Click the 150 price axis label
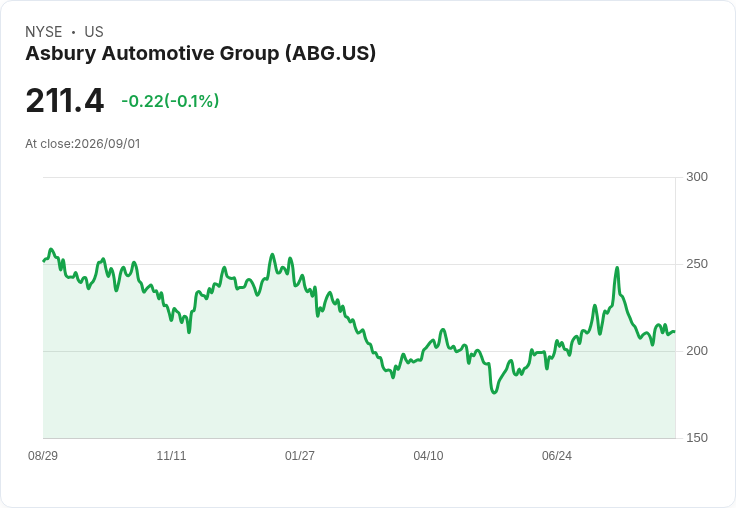The width and height of the screenshot is (736, 508). [697, 438]
